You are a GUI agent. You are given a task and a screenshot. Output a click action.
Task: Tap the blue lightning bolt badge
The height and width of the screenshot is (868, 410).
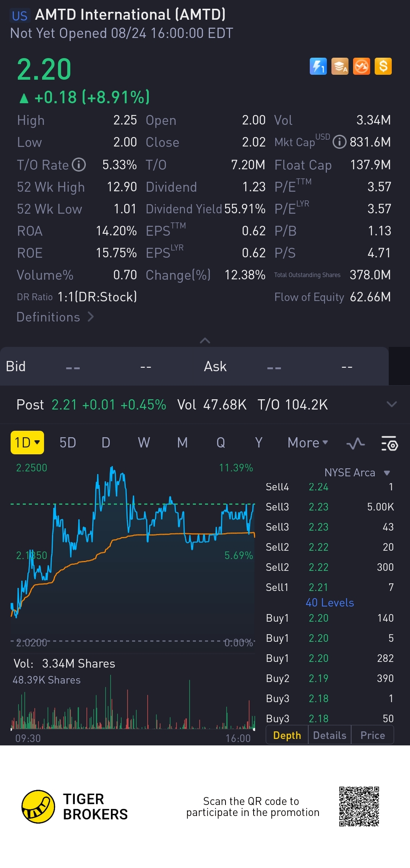318,66
